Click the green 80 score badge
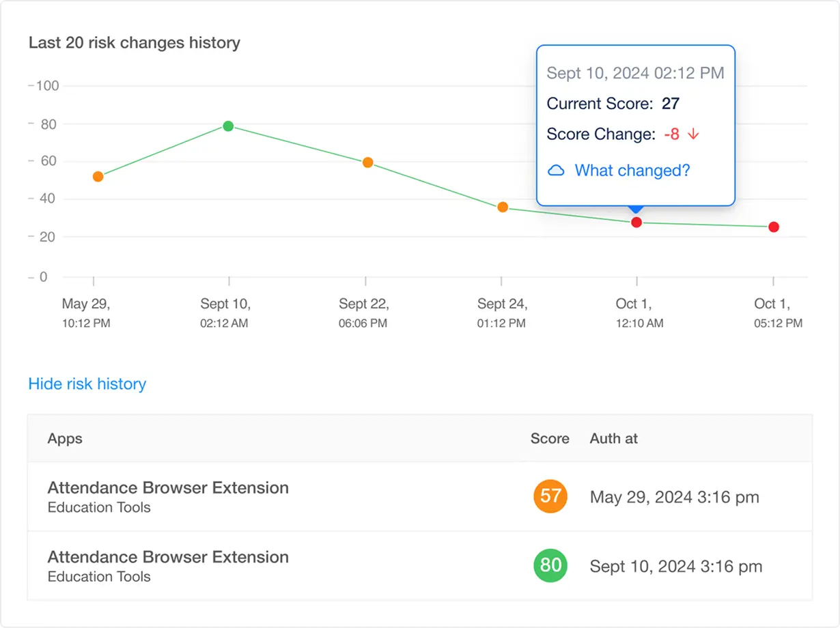 pos(550,566)
